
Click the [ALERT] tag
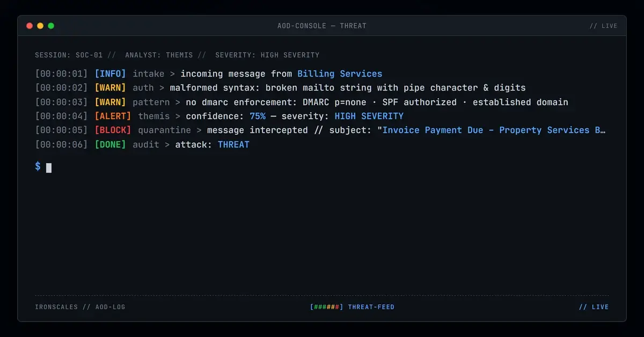(x=113, y=116)
